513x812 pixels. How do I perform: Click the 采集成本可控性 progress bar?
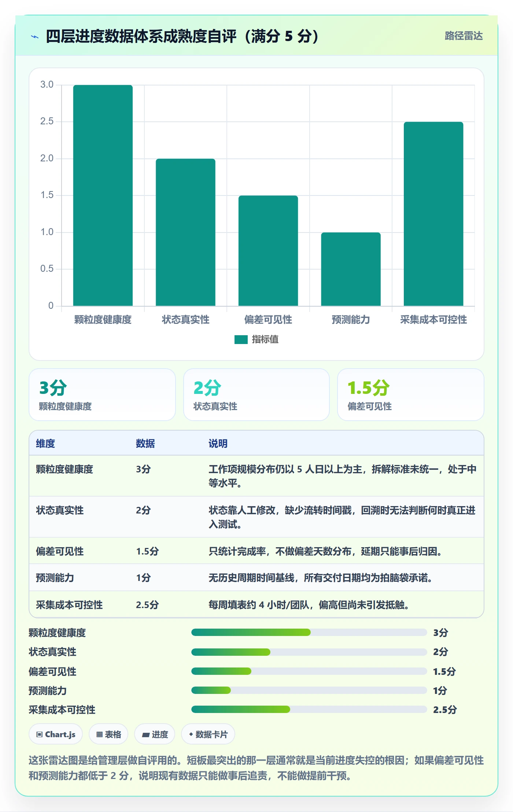309,709
